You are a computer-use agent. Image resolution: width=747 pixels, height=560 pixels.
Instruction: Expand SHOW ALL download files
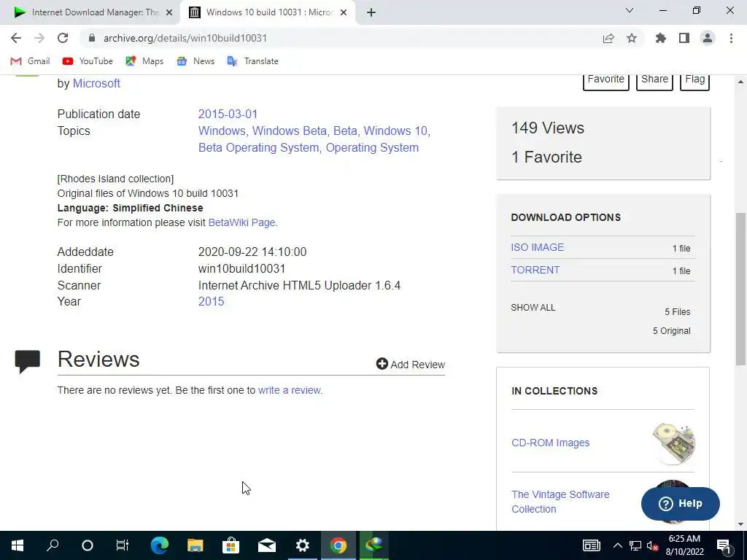(x=533, y=308)
